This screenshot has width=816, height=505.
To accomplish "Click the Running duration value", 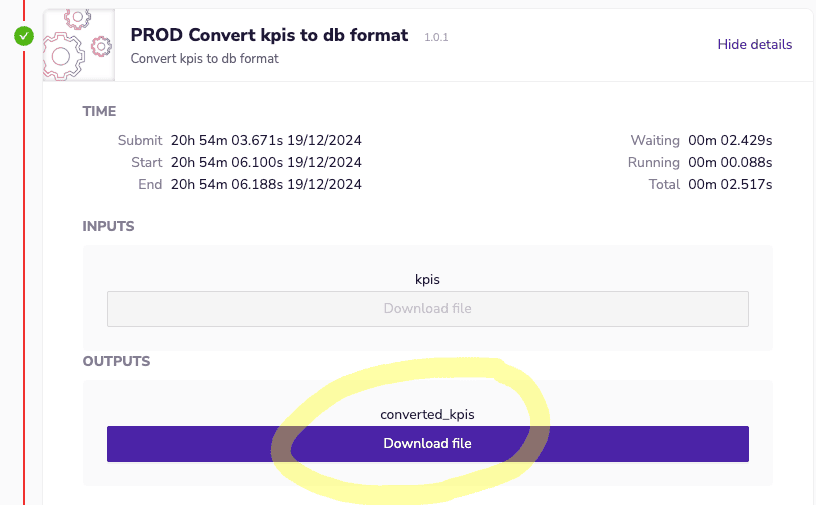I will coord(730,162).
